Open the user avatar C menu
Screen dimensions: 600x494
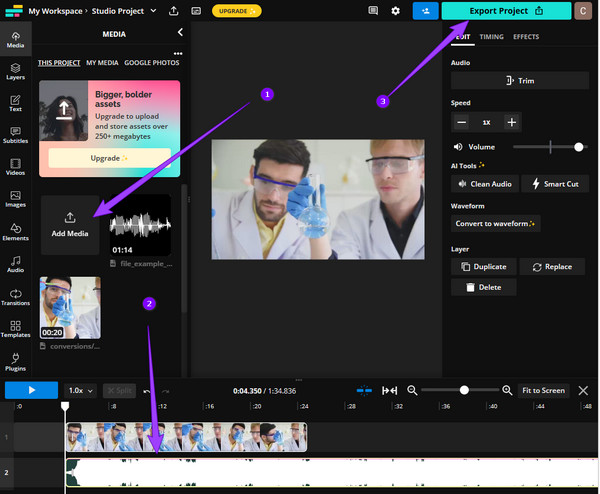pyautogui.click(x=583, y=11)
